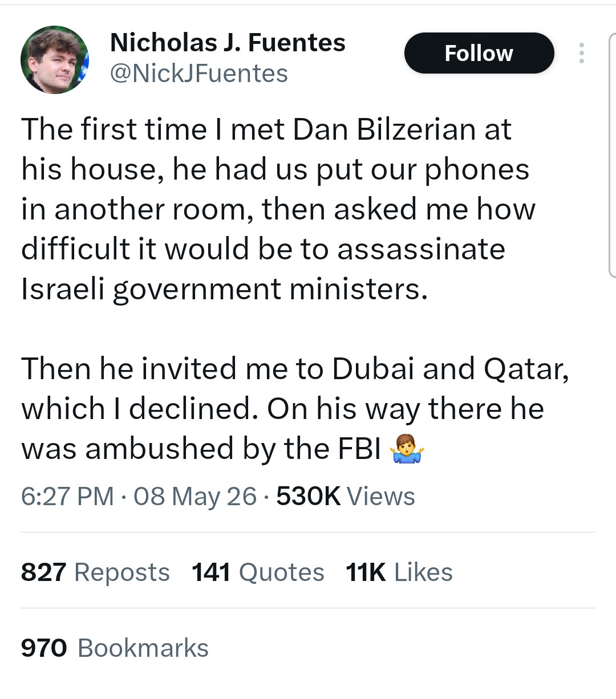616x699 pixels.
Task: Open the 970 Bookmarks count
Action: pyautogui.click(x=115, y=648)
